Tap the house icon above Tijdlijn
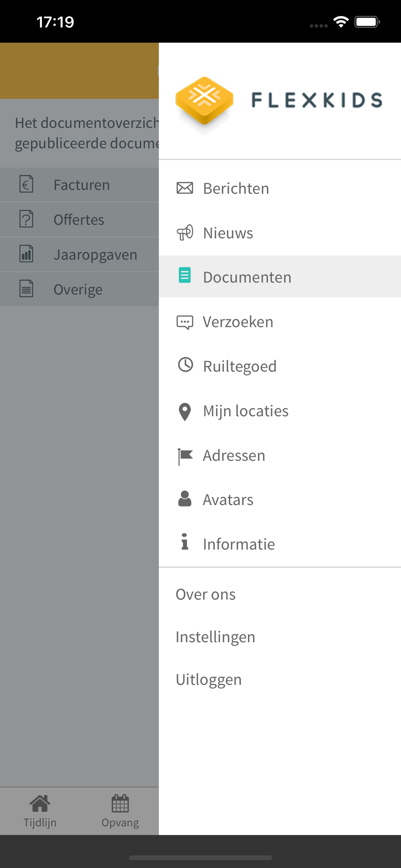Image resolution: width=401 pixels, height=868 pixels. pyautogui.click(x=40, y=804)
